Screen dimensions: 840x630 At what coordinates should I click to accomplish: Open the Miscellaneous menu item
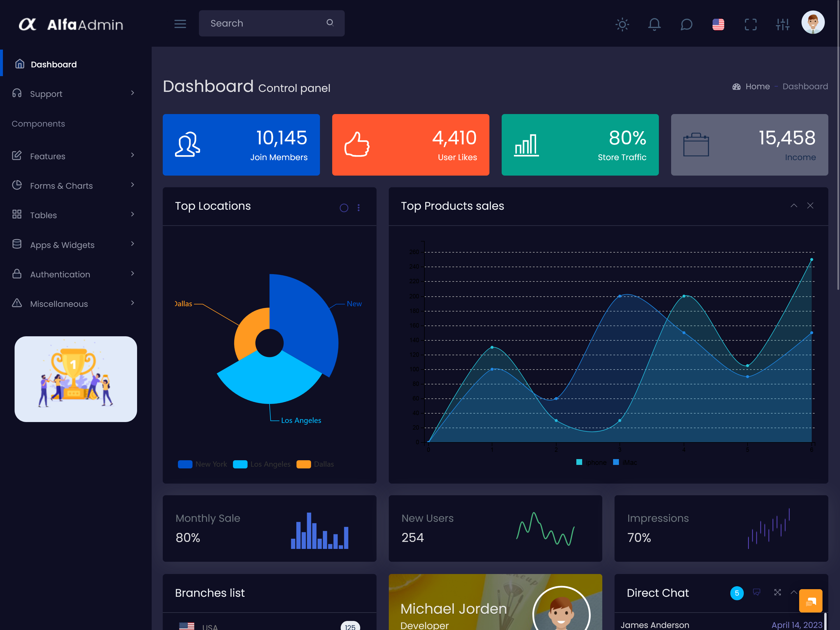pyautogui.click(x=76, y=304)
